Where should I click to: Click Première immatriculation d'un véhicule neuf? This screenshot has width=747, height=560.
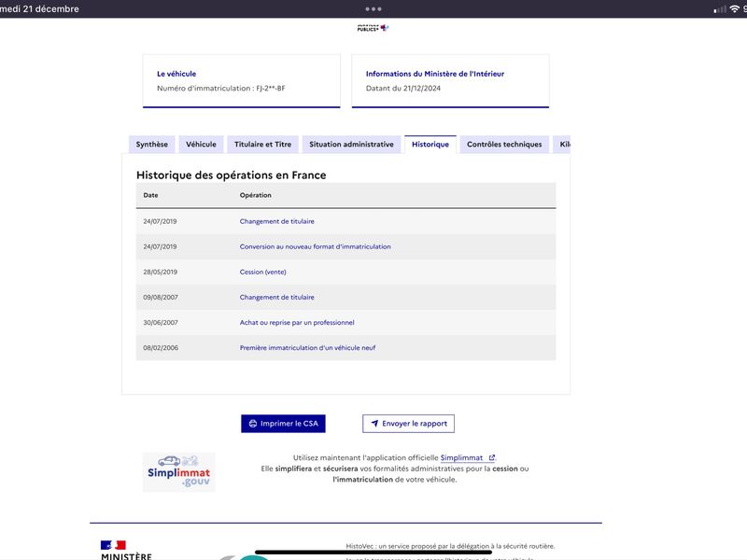(x=307, y=347)
